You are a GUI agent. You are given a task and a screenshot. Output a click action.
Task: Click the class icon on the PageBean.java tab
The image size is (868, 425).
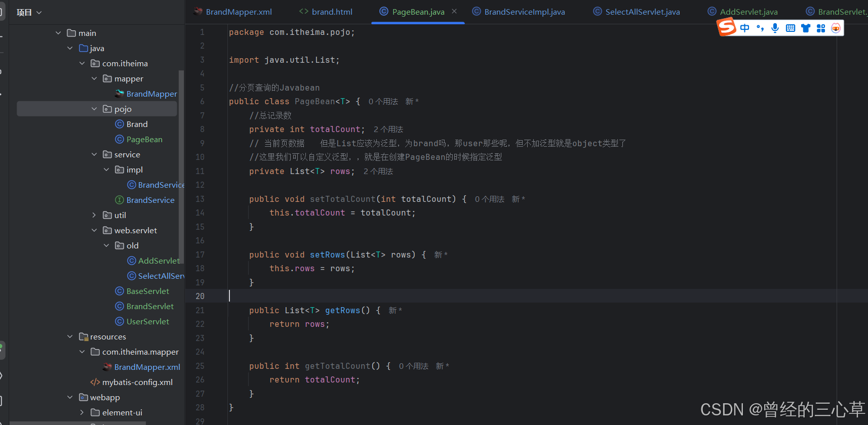[x=384, y=12]
